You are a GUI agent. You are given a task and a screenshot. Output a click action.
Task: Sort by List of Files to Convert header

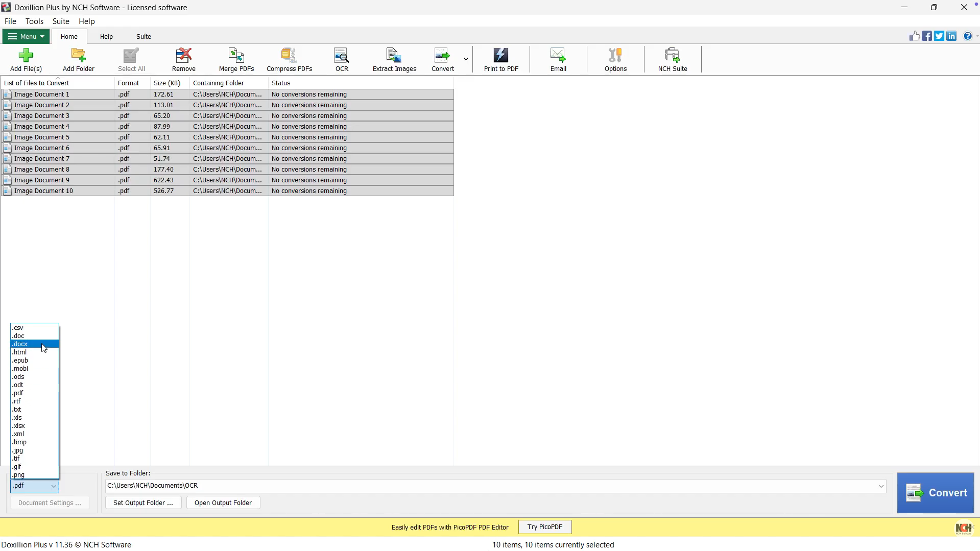tap(58, 83)
